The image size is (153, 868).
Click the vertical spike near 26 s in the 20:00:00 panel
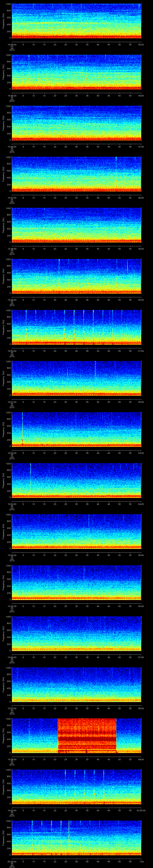pos(69,837)
